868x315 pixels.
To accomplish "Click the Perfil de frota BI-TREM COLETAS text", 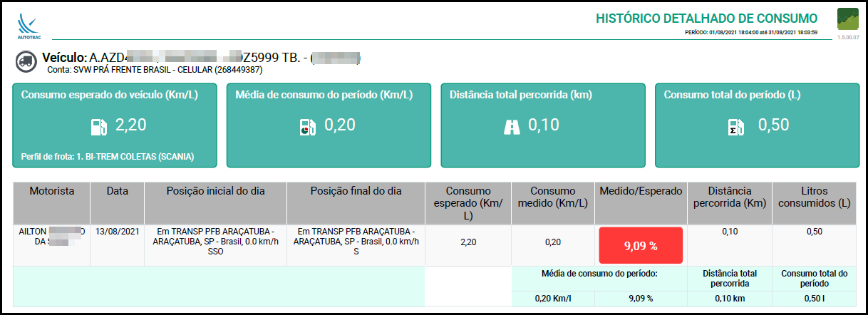I will click(x=108, y=156).
